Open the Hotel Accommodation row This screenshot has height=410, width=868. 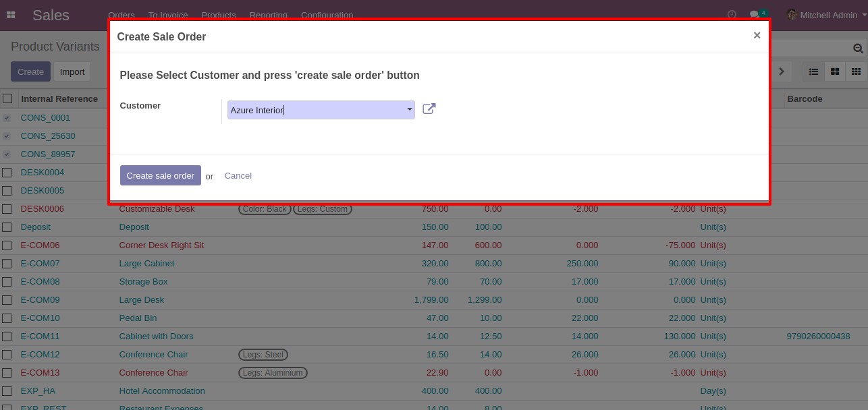point(434,390)
